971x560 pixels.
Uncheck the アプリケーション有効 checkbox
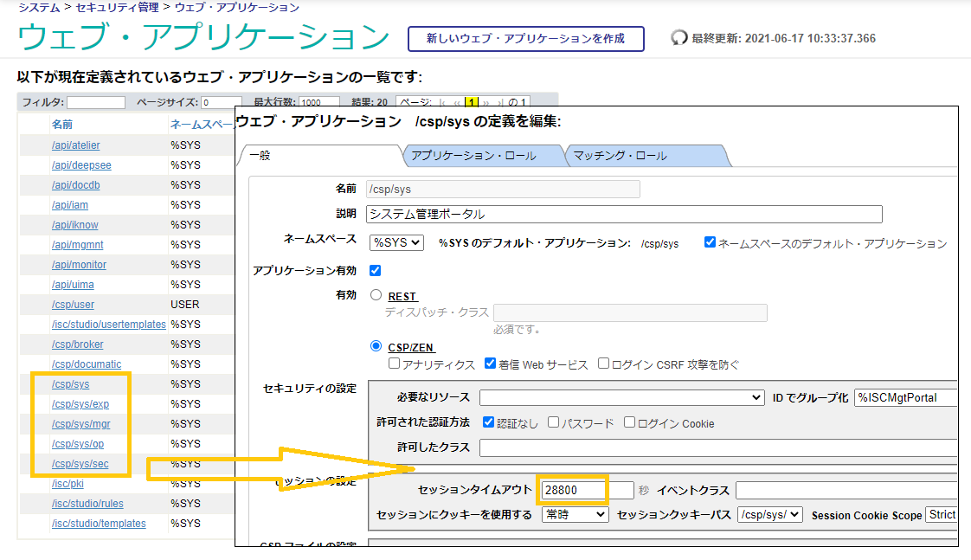tap(375, 270)
